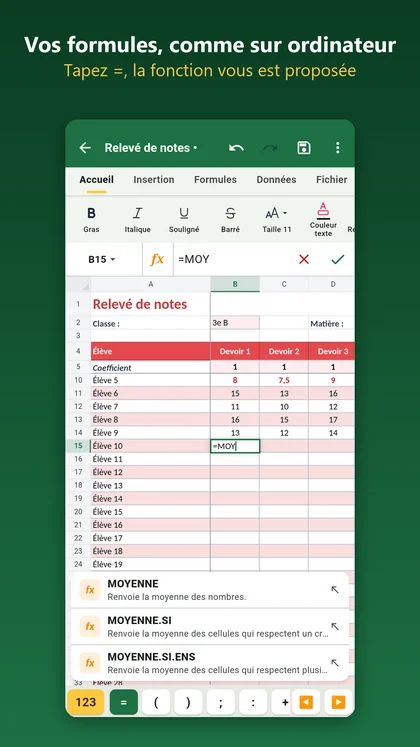
Task: Click the Élève 19 cell
Action: [150, 565]
